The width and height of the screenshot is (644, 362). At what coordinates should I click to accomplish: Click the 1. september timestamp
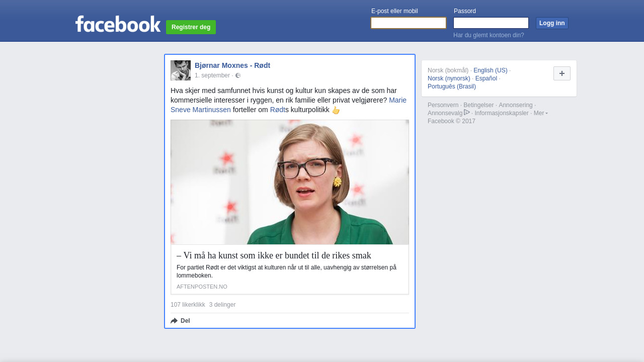tap(212, 75)
